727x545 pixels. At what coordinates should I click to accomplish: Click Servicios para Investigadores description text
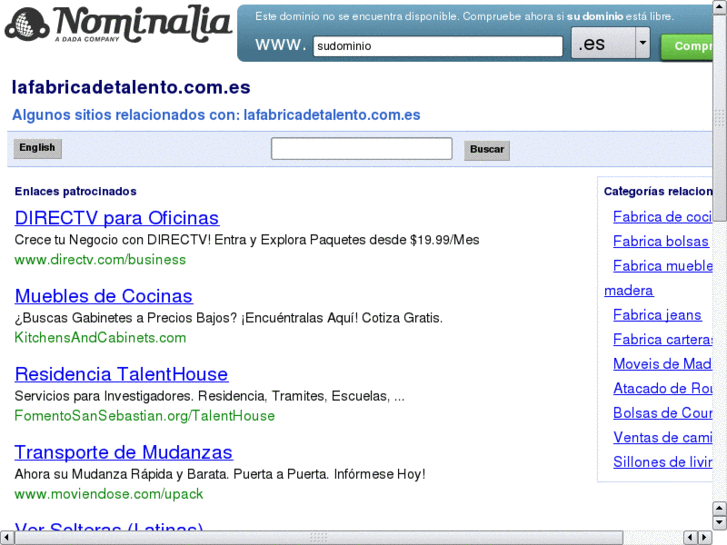(x=210, y=396)
